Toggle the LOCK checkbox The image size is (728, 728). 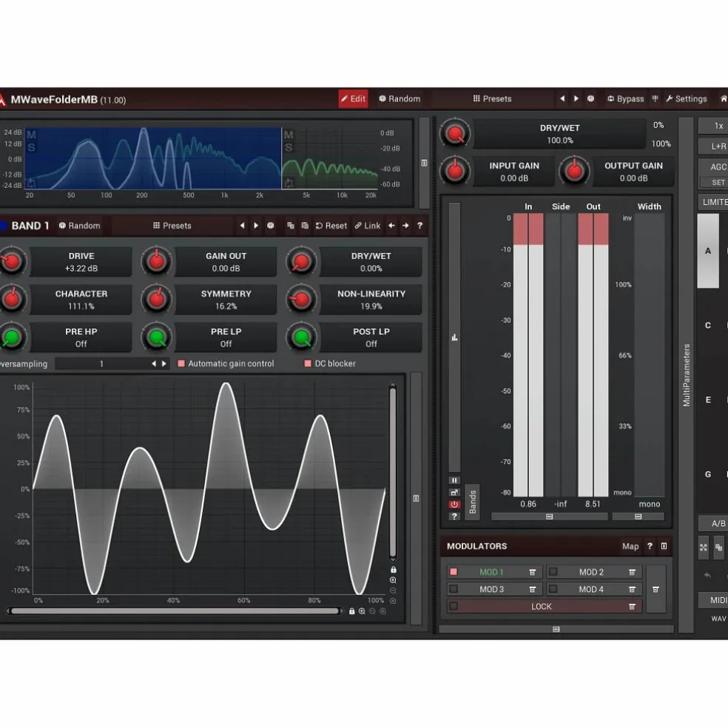454,607
